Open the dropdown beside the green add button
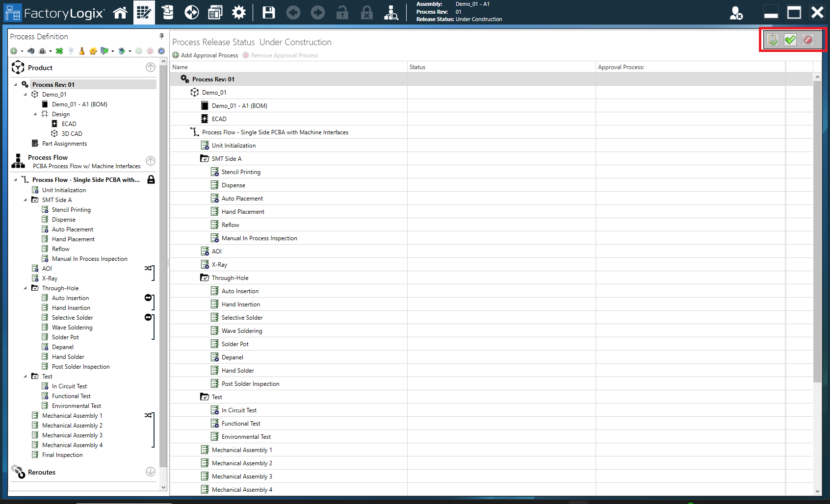The width and height of the screenshot is (830, 504). click(22, 50)
